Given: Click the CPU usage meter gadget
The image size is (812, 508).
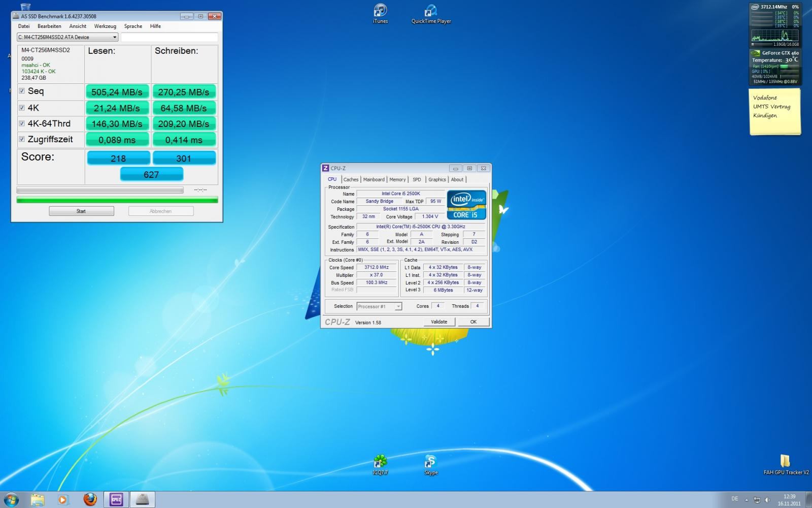Looking at the screenshot, I should pyautogui.click(x=775, y=25).
